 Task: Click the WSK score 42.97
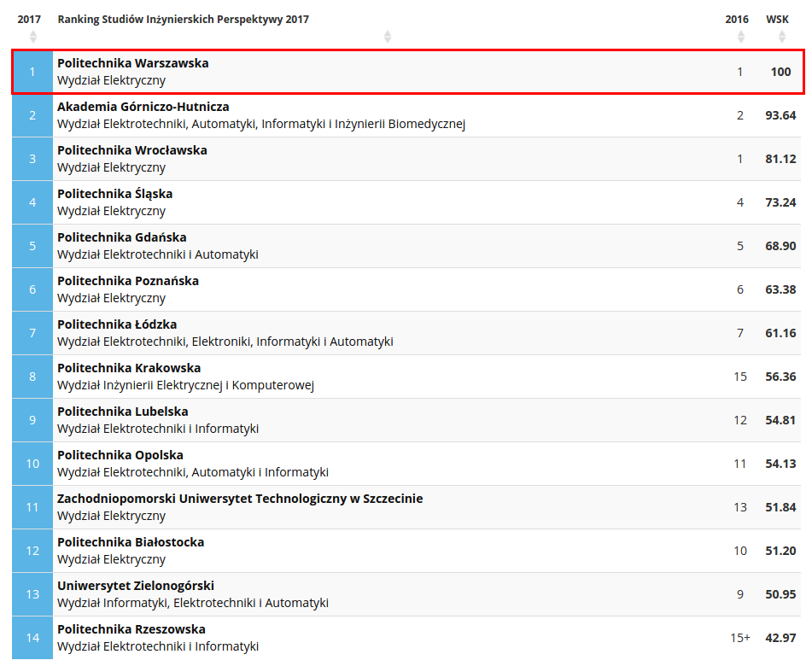point(780,637)
